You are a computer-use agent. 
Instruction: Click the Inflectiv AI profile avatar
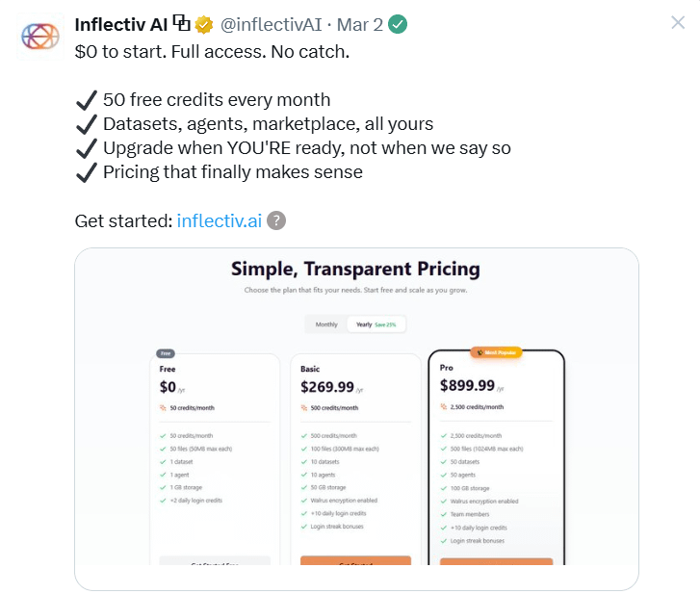coord(40,36)
